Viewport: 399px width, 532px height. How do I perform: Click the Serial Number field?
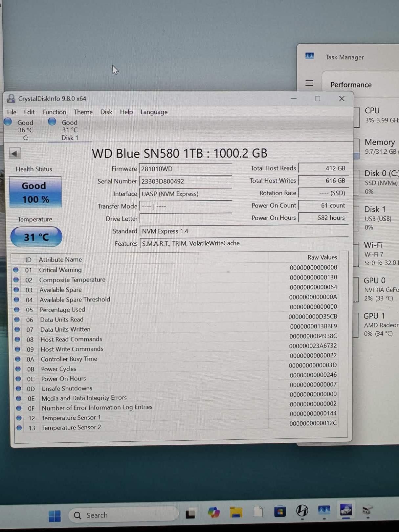click(x=186, y=181)
